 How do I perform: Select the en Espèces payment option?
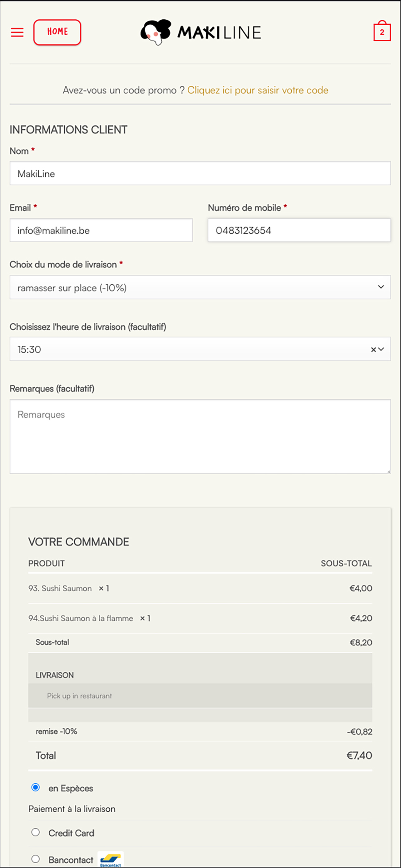click(35, 787)
